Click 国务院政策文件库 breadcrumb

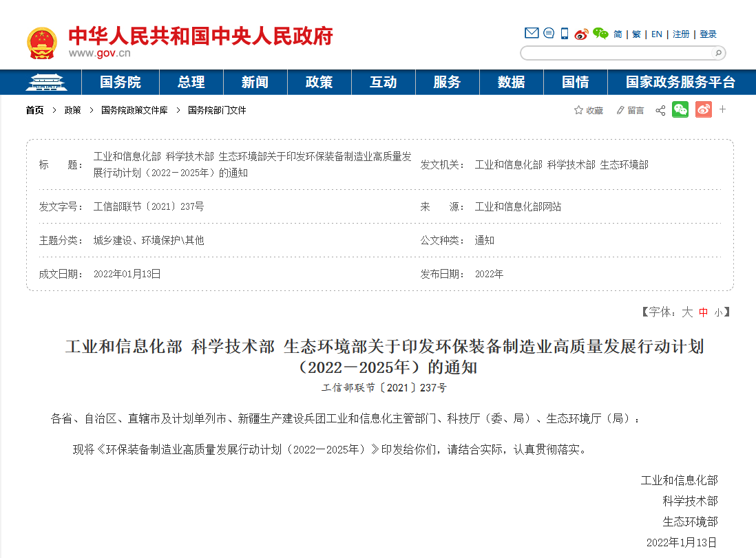134,110
